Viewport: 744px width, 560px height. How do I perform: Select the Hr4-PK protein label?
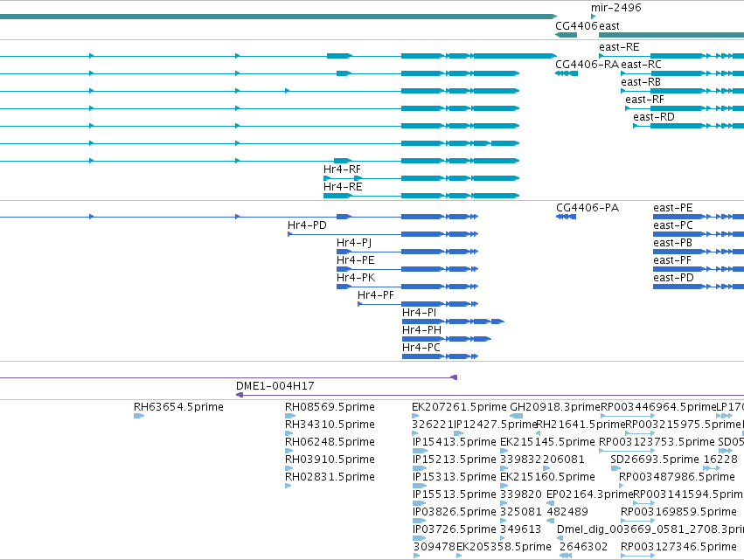coord(356,278)
